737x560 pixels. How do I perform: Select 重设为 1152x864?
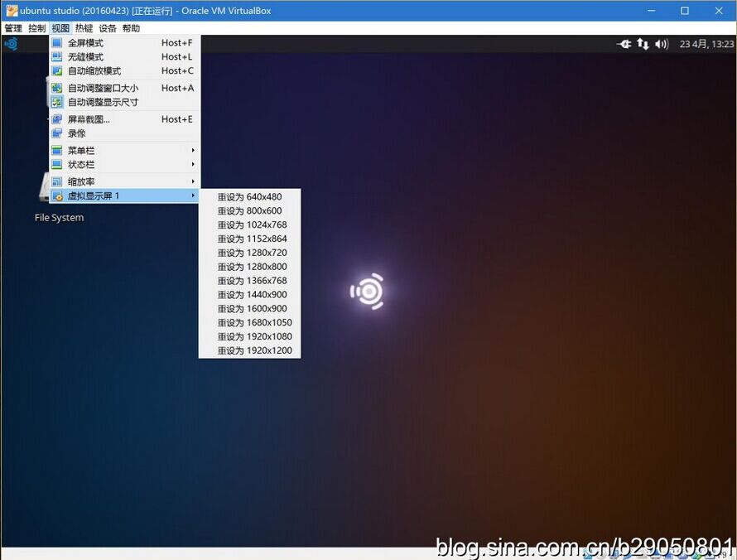pyautogui.click(x=249, y=239)
